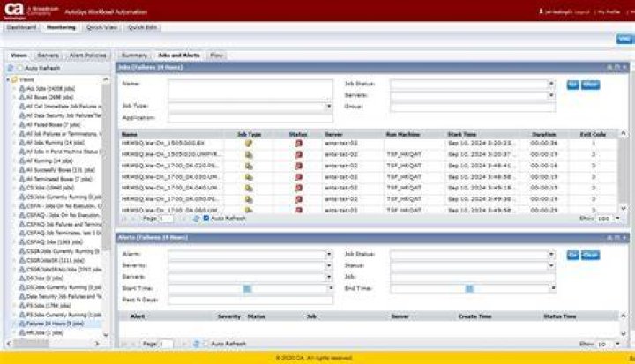Click Go in the Jobs filter
This screenshot has height=364, width=635.
click(x=572, y=85)
